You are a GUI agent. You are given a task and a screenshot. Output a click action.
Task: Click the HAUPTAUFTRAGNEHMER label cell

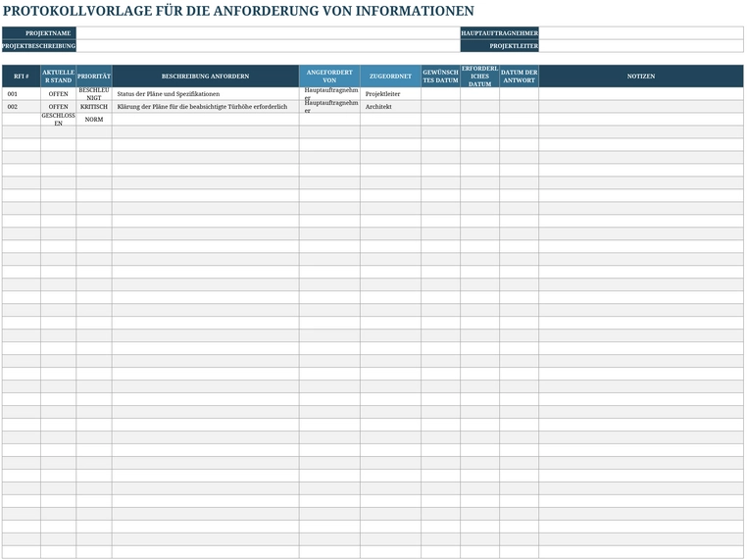(499, 33)
